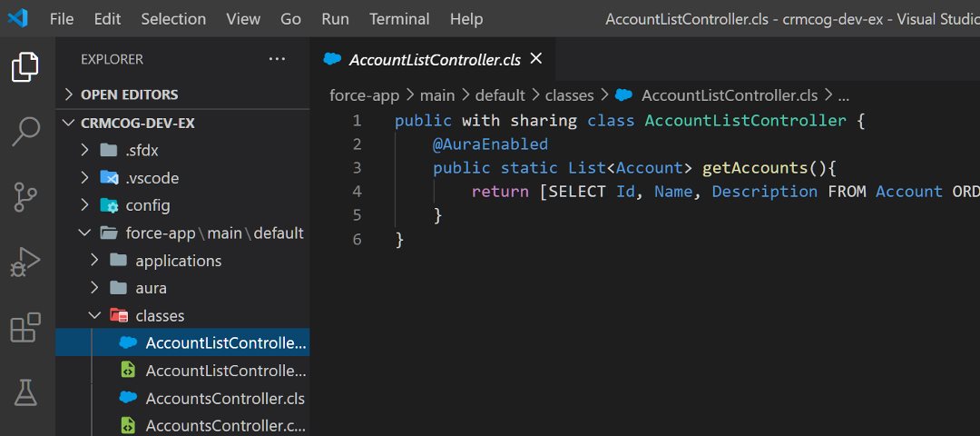
Task: Click the config folder gear icon
Action: coord(109,205)
